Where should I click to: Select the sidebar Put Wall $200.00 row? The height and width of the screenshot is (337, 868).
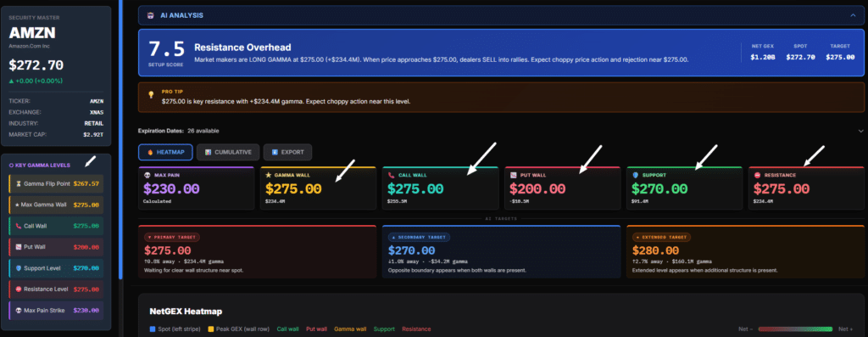56,247
